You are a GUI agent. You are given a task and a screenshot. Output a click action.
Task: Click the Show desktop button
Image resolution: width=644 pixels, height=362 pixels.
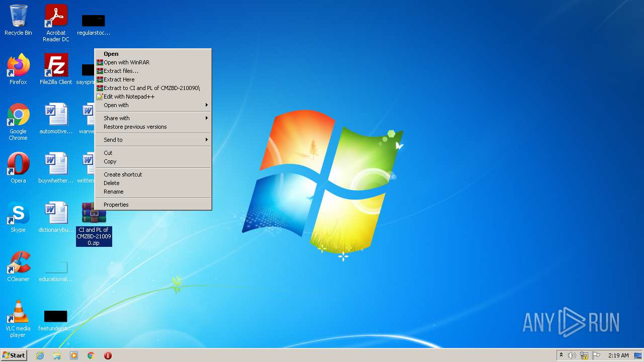[638, 355]
